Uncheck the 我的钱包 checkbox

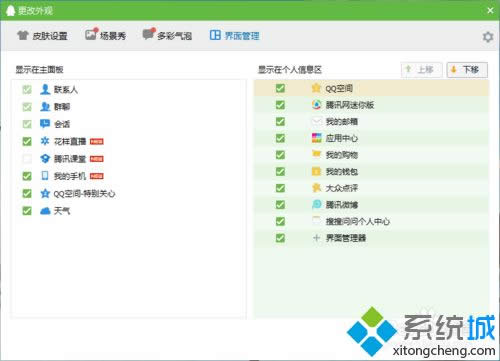(x=280, y=172)
